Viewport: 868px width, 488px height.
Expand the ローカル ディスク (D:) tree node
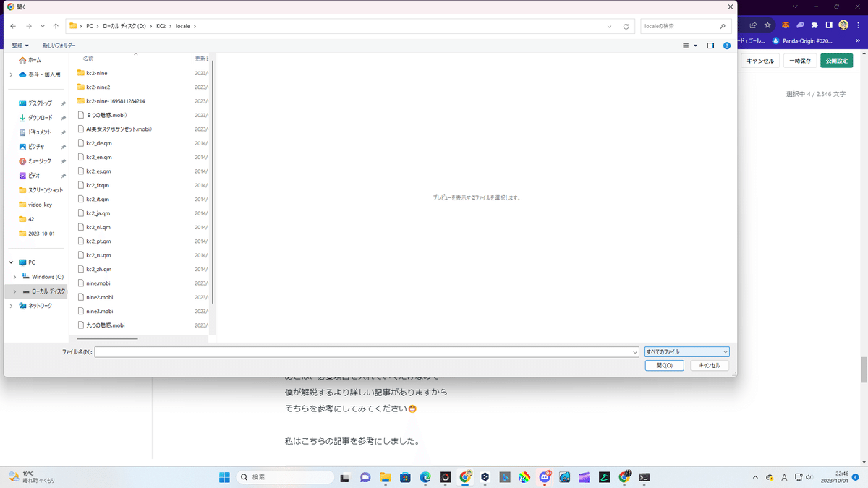(14, 291)
